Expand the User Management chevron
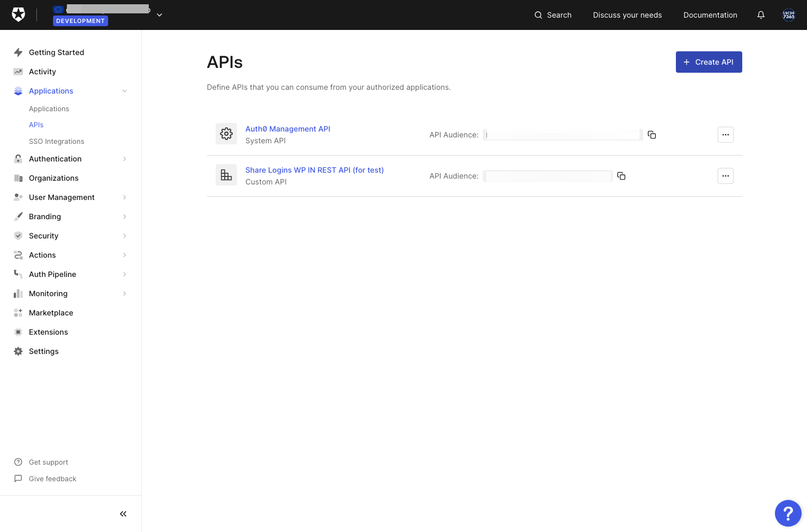 125,197
